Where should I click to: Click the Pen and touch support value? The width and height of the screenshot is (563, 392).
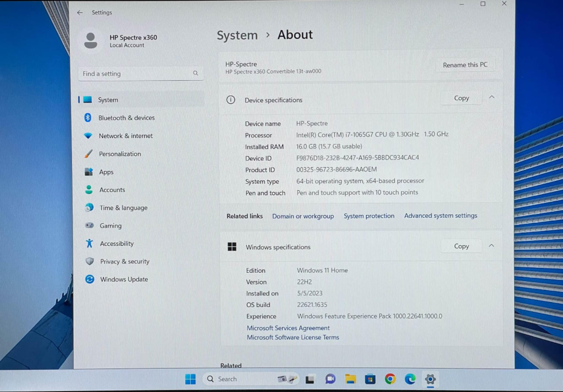[x=357, y=193]
